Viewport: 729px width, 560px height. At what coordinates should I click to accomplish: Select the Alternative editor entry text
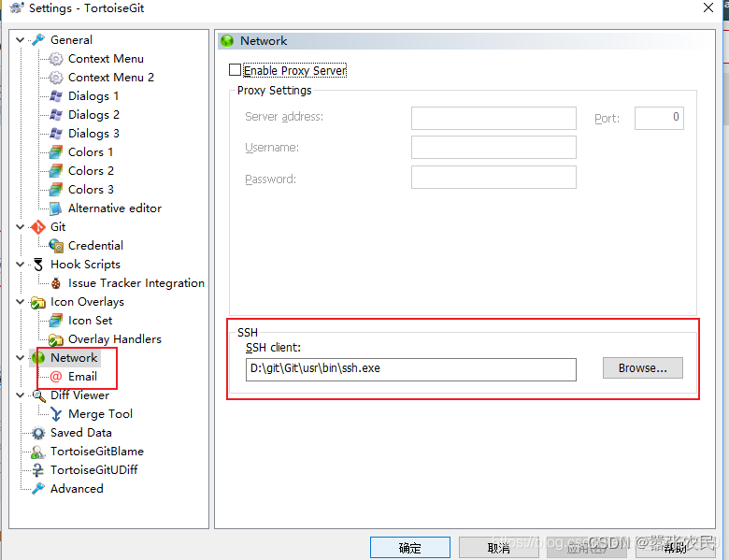click(115, 208)
